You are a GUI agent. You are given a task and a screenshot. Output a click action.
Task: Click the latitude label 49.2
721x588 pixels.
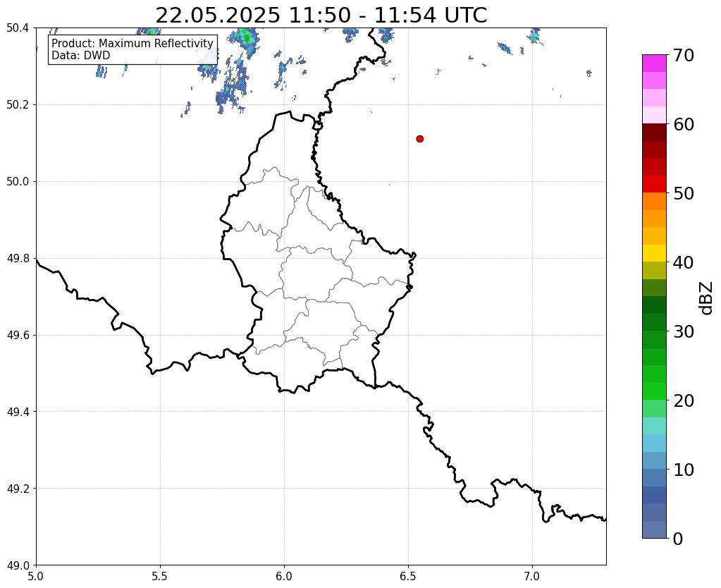coord(18,489)
